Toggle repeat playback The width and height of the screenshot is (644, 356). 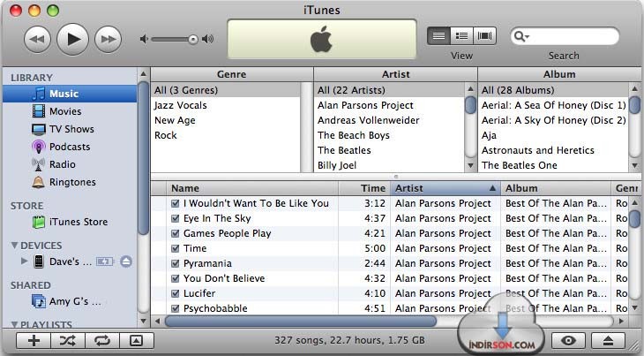click(101, 340)
